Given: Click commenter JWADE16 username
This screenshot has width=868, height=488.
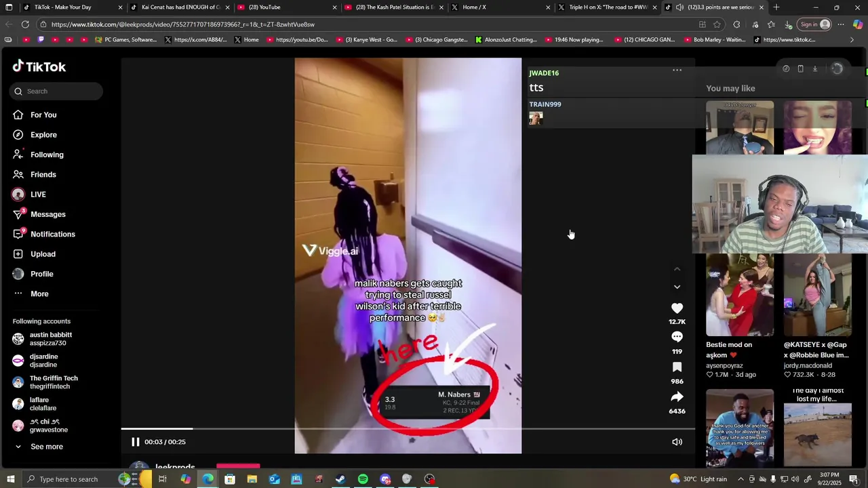Looking at the screenshot, I should [x=544, y=73].
